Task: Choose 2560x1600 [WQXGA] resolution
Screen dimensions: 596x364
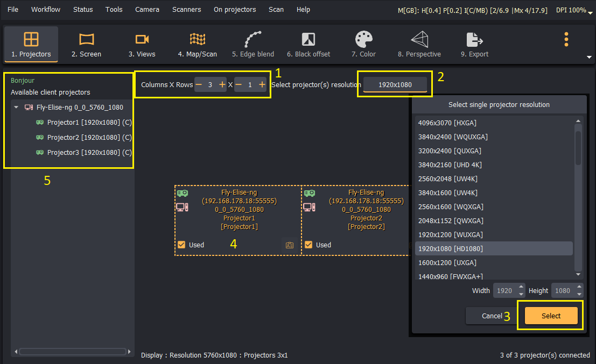Action: [494, 207]
